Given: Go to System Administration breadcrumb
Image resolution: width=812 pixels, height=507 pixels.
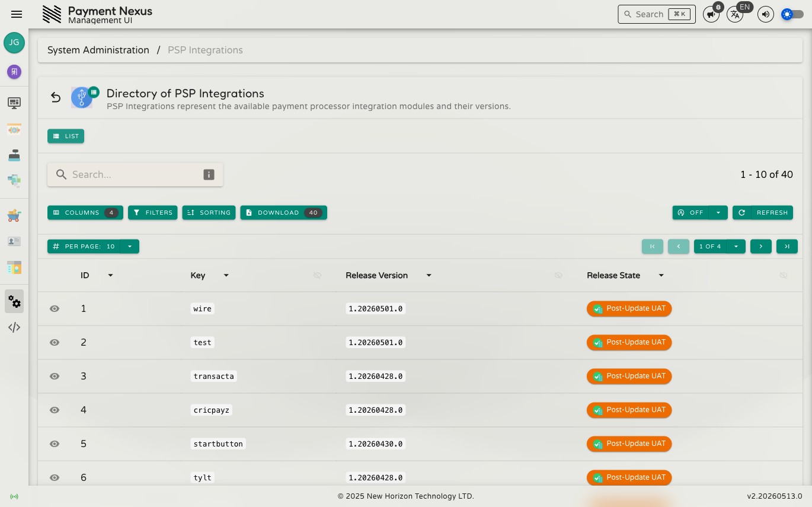Looking at the screenshot, I should click(98, 50).
